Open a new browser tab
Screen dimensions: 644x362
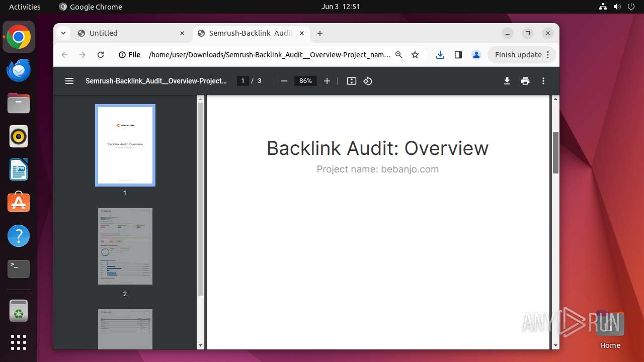pyautogui.click(x=320, y=33)
